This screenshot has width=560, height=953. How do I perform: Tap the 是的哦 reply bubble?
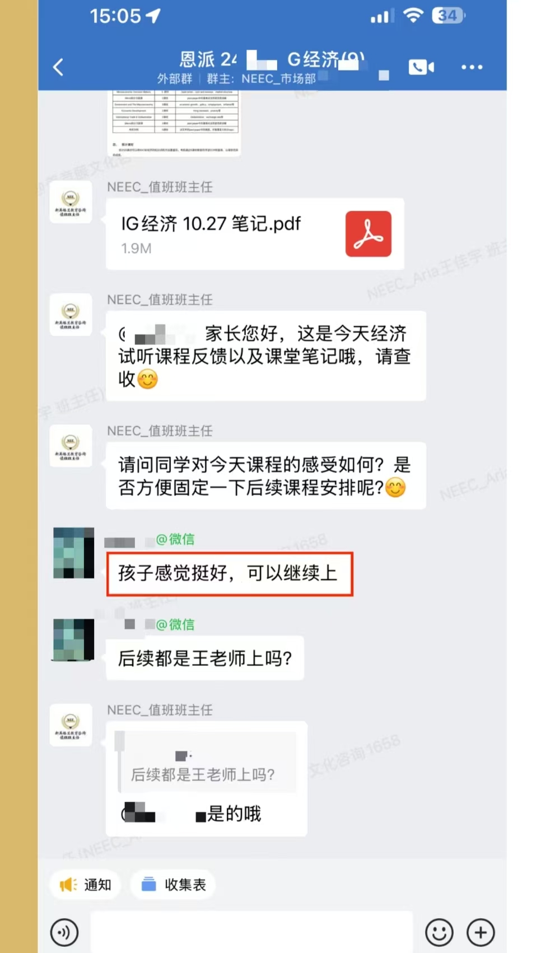pos(206,779)
